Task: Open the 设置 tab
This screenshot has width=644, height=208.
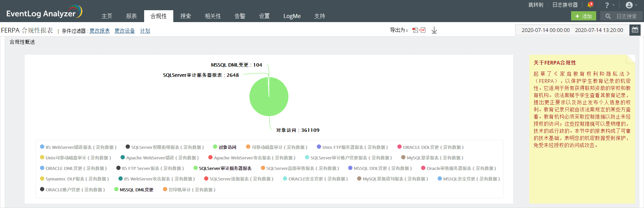Action: (x=265, y=16)
